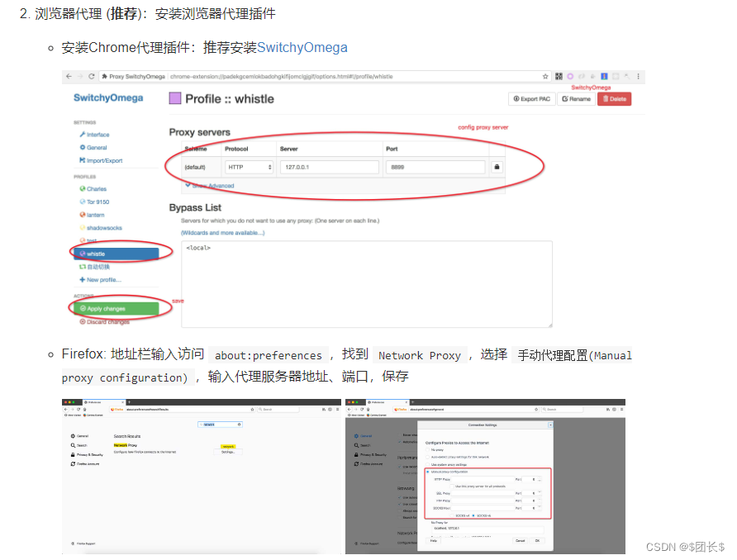The width and height of the screenshot is (737, 560).
Task: Click the No Proxy for text field
Action: (x=487, y=529)
